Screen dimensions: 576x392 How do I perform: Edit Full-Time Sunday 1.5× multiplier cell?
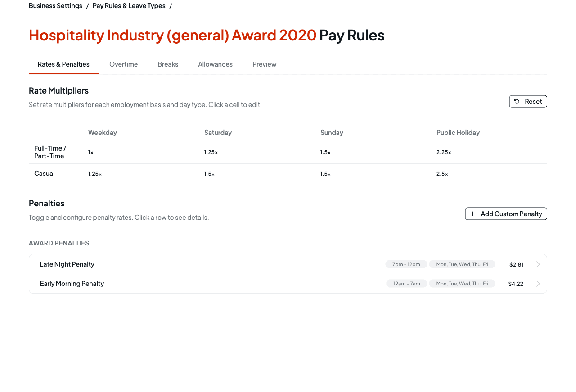point(373,152)
